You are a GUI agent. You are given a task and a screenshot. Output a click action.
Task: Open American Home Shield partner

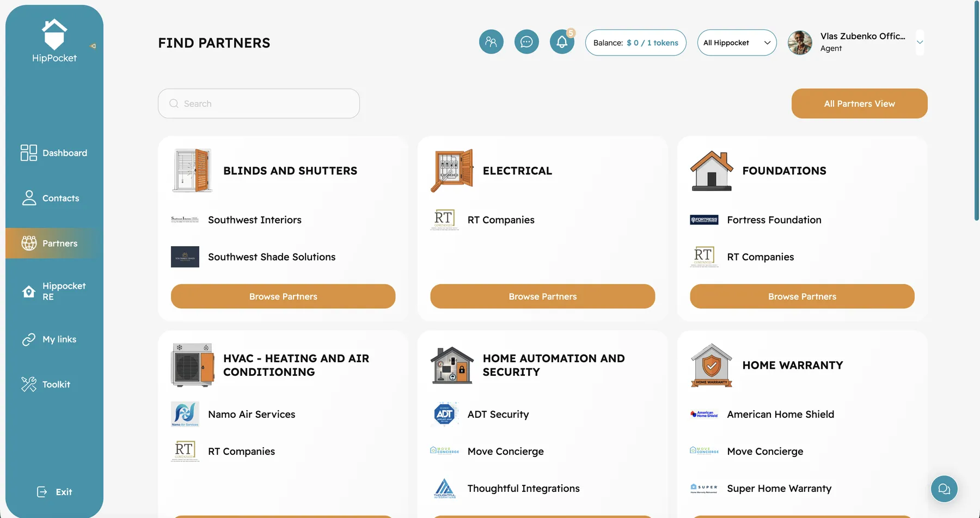781,415
